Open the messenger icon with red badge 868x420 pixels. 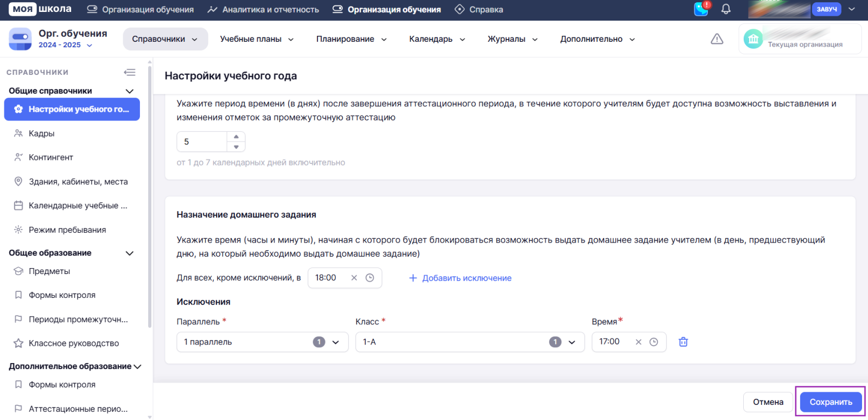click(x=701, y=9)
